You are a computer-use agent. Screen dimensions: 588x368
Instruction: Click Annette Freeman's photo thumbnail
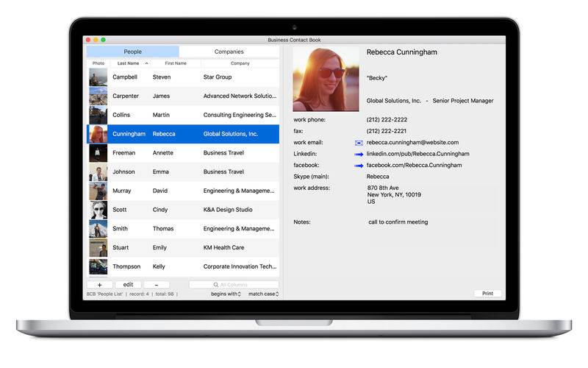click(x=98, y=153)
